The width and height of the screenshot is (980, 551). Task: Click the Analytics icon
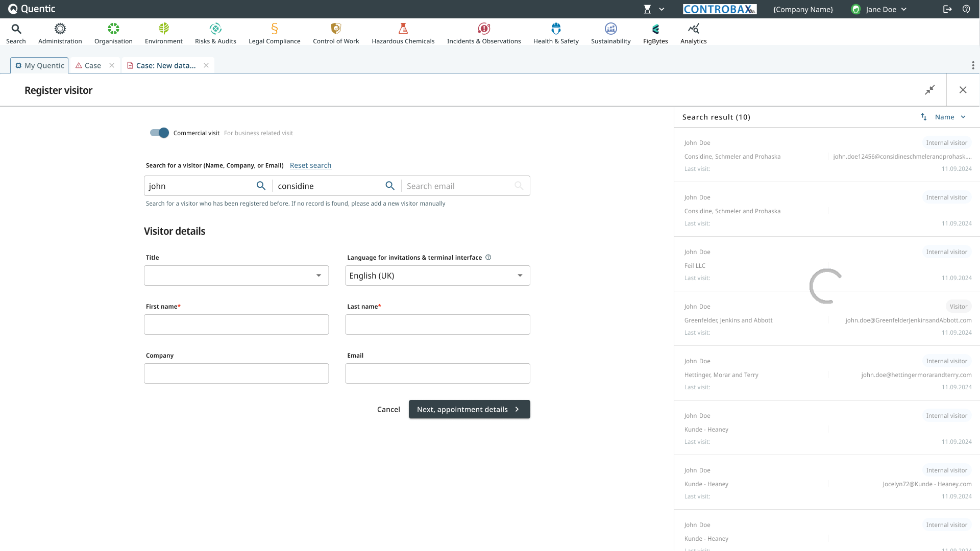(693, 29)
